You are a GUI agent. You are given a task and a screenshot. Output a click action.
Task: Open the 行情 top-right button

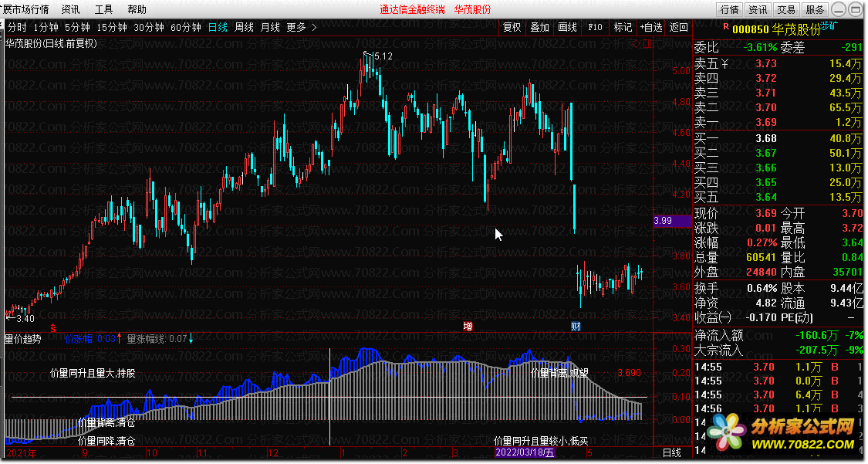pyautogui.click(x=730, y=9)
